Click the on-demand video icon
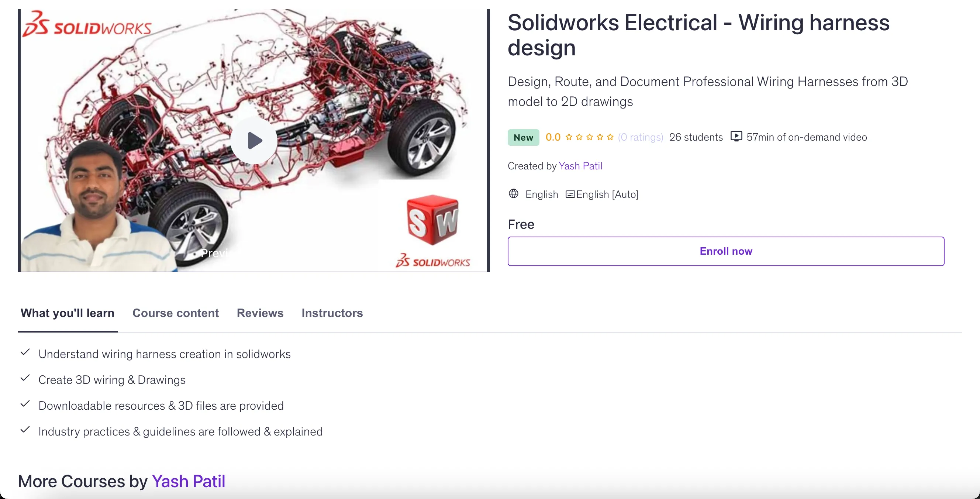 (x=736, y=136)
